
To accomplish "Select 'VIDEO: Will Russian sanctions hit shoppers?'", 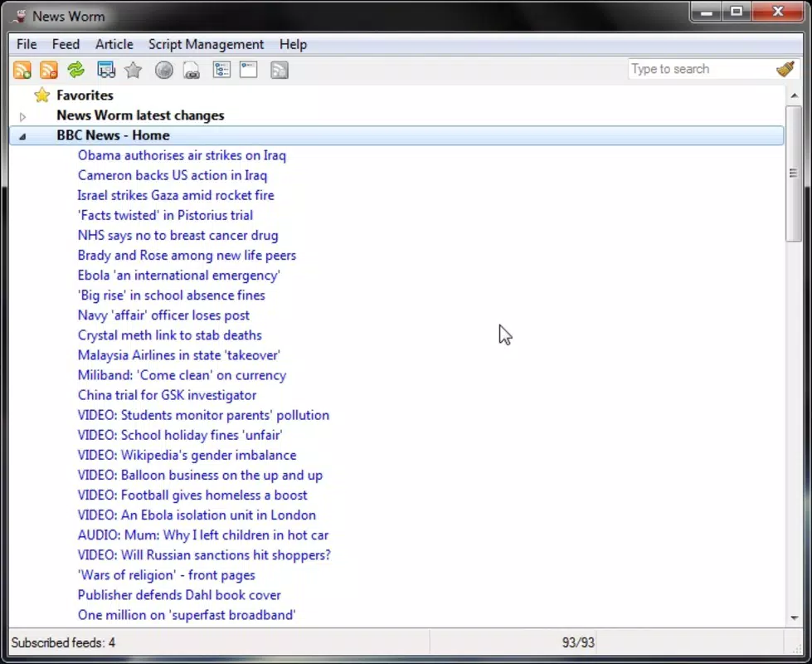I will click(204, 555).
